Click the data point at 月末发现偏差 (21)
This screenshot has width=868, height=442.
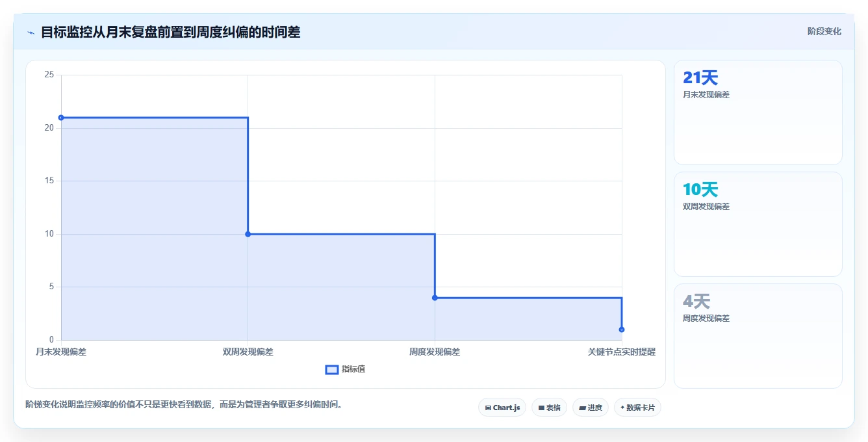coord(61,118)
